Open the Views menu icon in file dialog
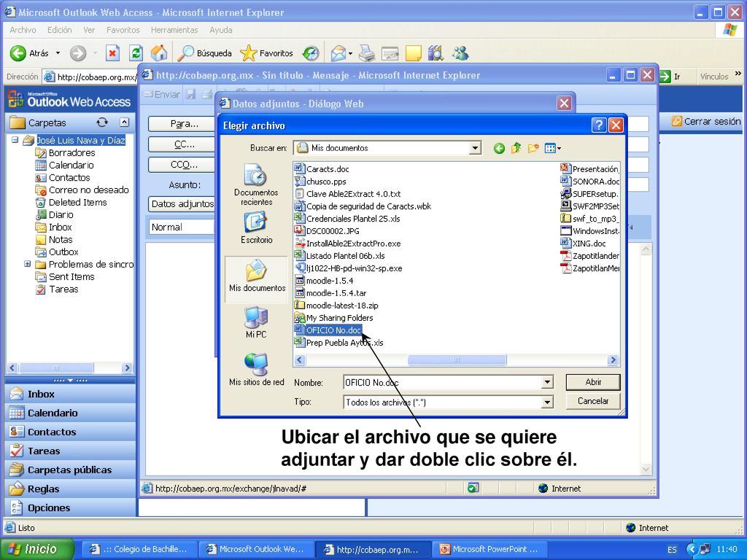The width and height of the screenshot is (747, 560). click(x=553, y=149)
